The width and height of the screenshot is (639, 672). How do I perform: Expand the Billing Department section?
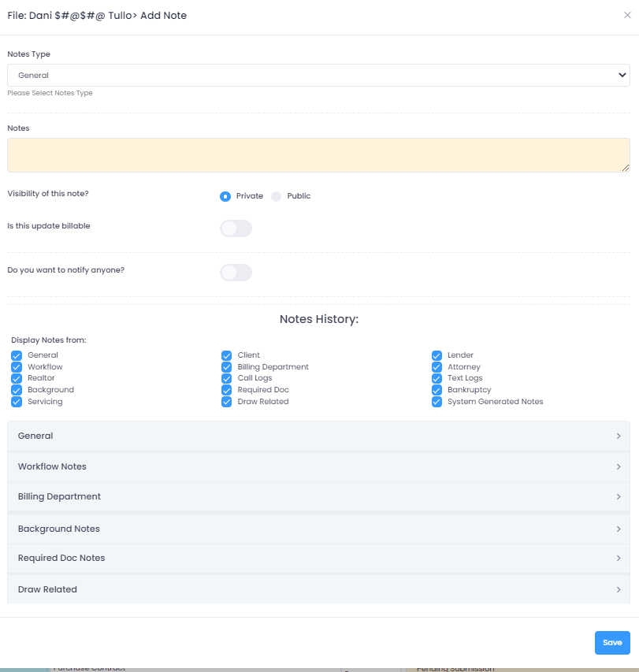coord(319,496)
